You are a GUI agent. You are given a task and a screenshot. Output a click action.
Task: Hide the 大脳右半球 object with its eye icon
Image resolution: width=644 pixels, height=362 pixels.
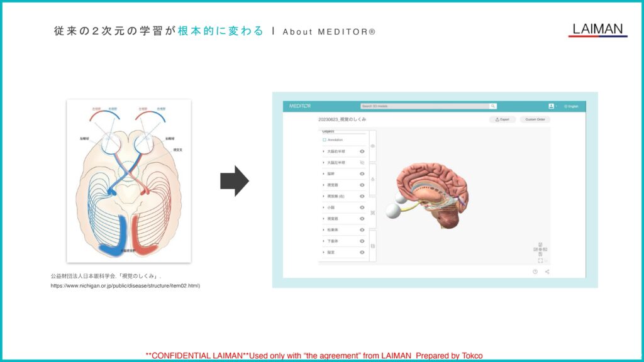(362, 151)
